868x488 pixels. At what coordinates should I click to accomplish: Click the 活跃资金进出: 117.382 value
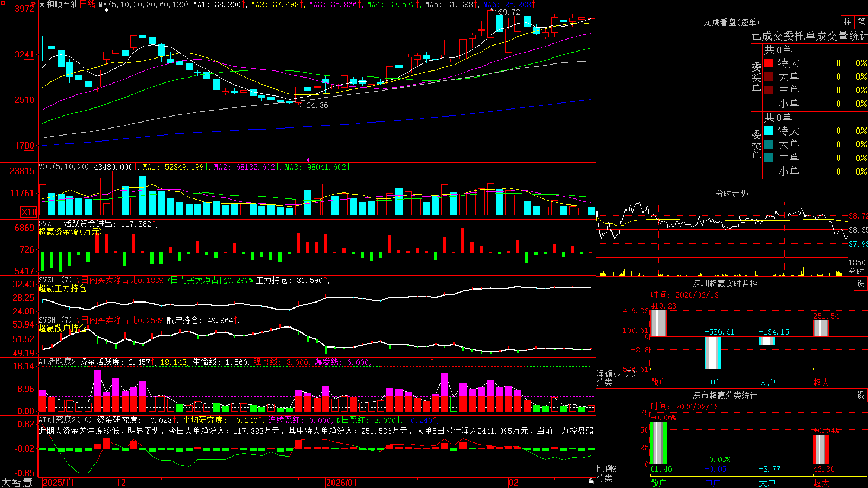coord(110,223)
